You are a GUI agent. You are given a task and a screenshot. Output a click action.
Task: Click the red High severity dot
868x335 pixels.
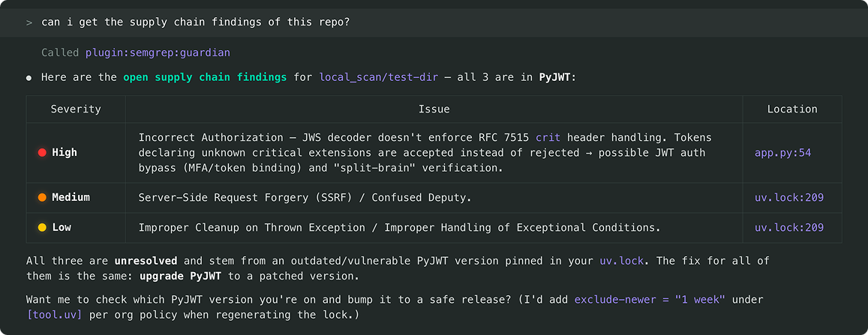tap(41, 153)
